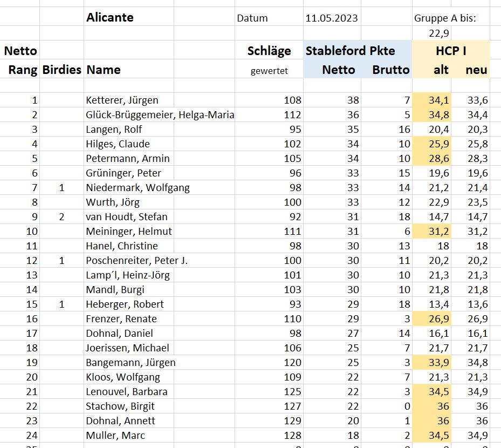This screenshot has height=448, width=501.
Task: Click Heberger, Robert's Brutto points 18
Action: tap(387, 304)
